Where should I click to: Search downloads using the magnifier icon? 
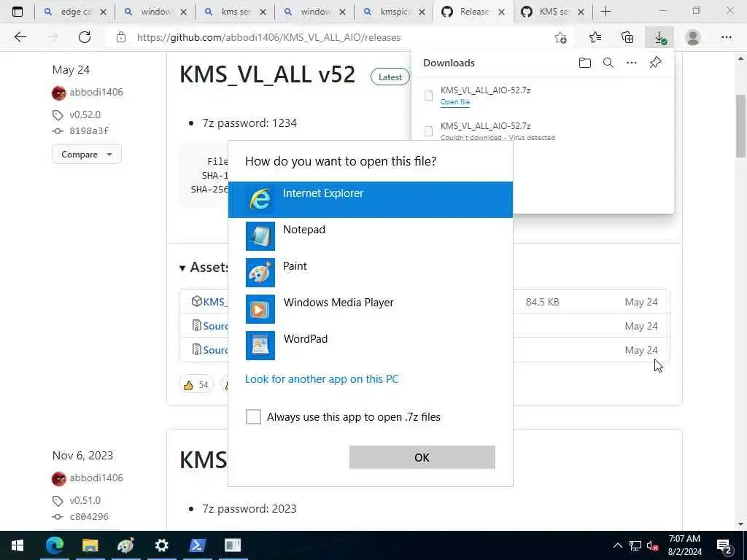[608, 63]
